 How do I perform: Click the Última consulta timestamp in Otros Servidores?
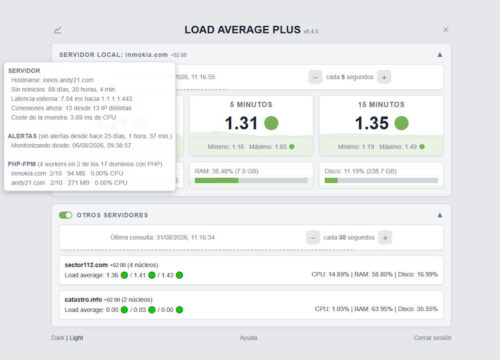point(163,238)
